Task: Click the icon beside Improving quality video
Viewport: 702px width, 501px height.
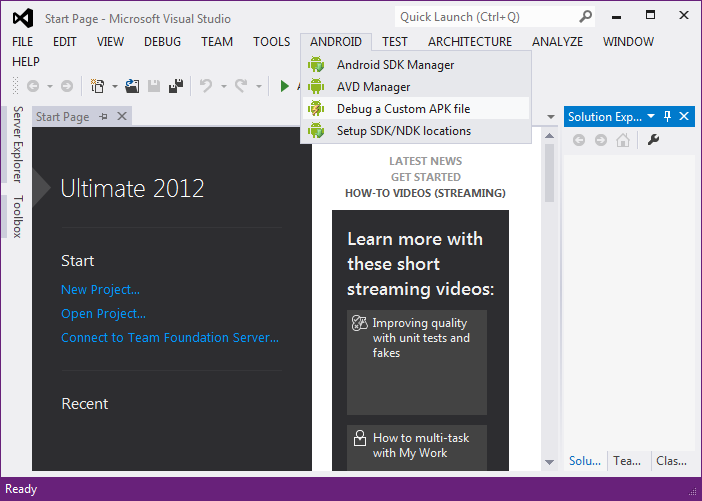Action: [360, 323]
